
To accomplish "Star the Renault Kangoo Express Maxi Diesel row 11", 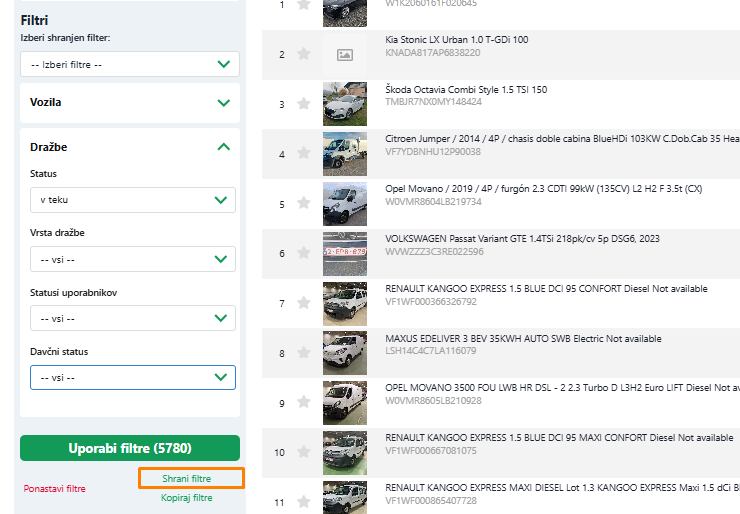I will click(x=304, y=502).
